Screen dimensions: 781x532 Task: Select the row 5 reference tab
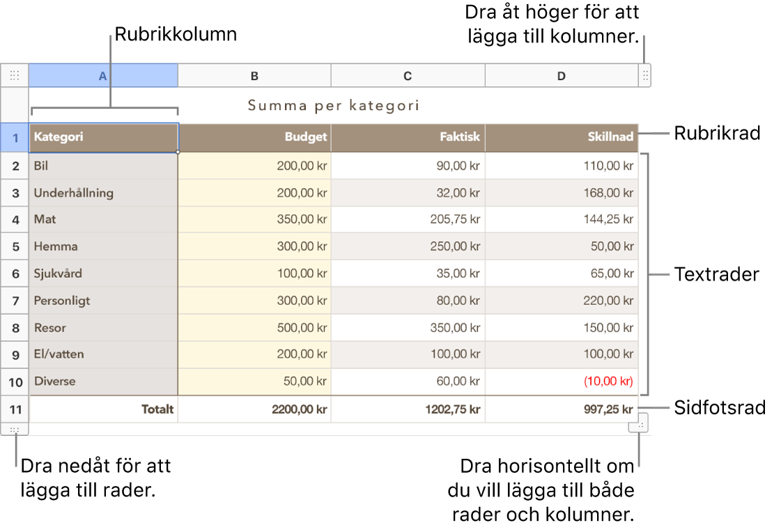click(x=15, y=247)
